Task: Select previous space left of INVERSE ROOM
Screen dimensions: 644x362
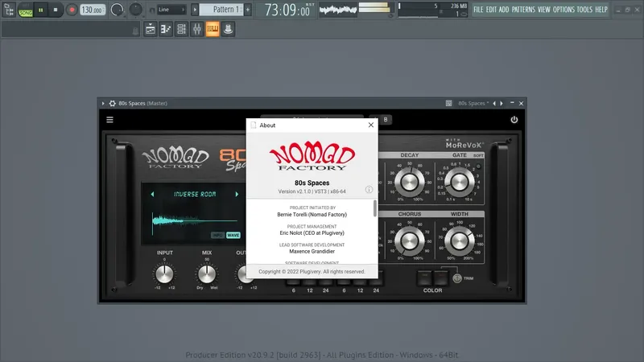Action: pos(152,194)
